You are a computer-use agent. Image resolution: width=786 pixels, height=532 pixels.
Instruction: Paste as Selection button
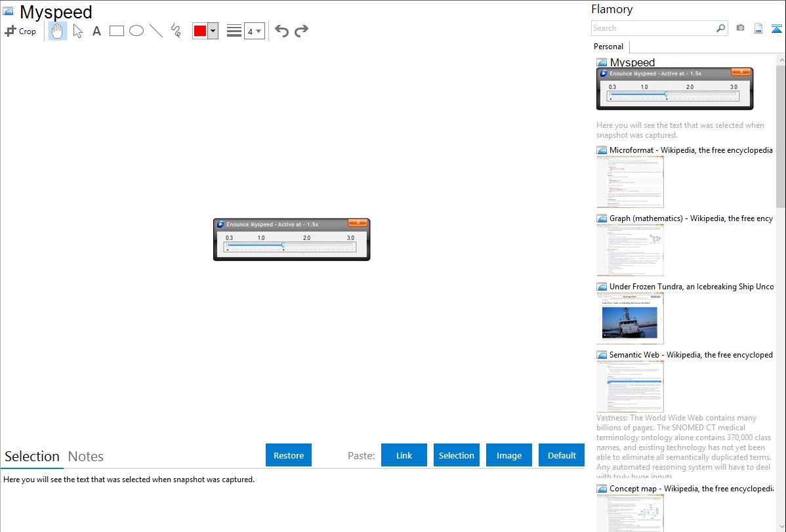(x=457, y=455)
